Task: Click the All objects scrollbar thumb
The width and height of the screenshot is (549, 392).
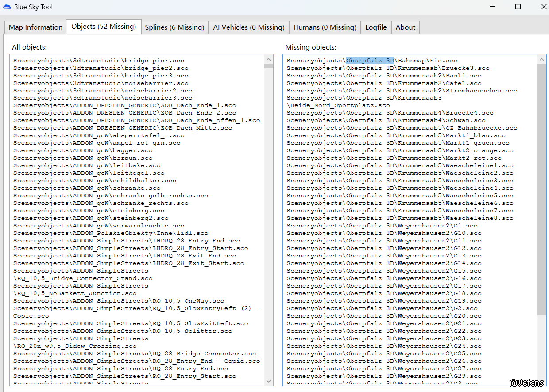Action: point(268,66)
